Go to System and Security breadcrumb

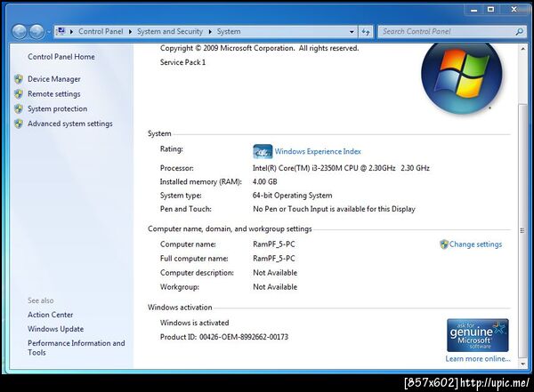(x=170, y=32)
